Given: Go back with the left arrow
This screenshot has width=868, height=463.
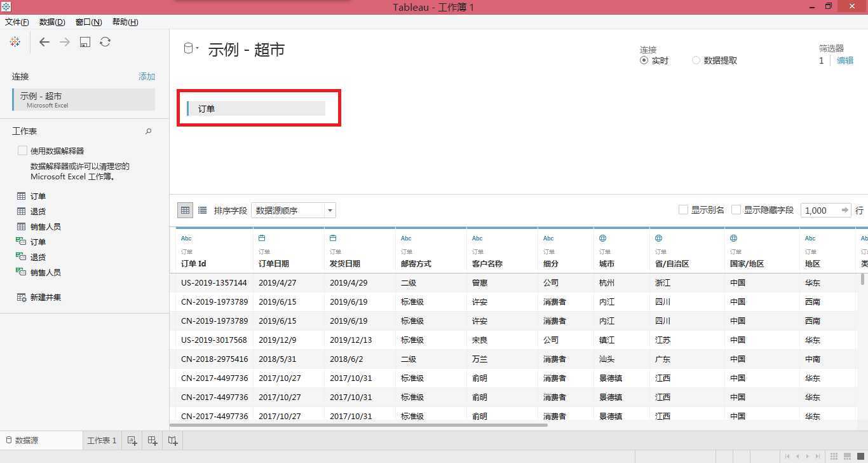Looking at the screenshot, I should pos(44,41).
